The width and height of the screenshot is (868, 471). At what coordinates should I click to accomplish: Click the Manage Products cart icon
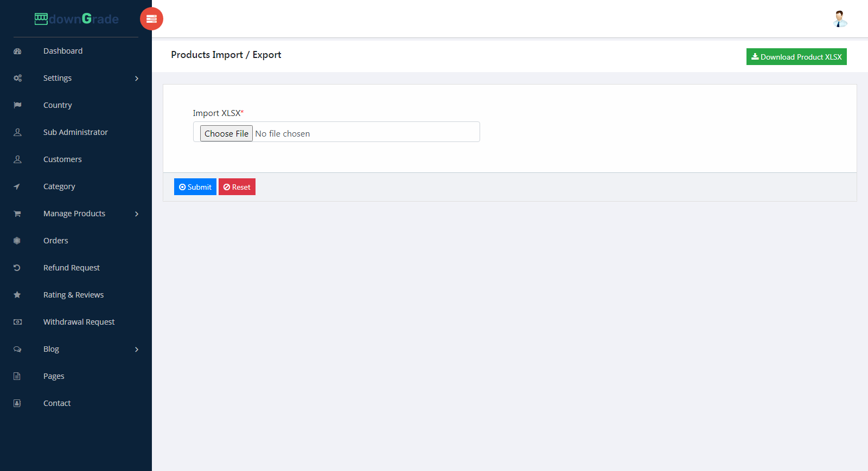17,214
